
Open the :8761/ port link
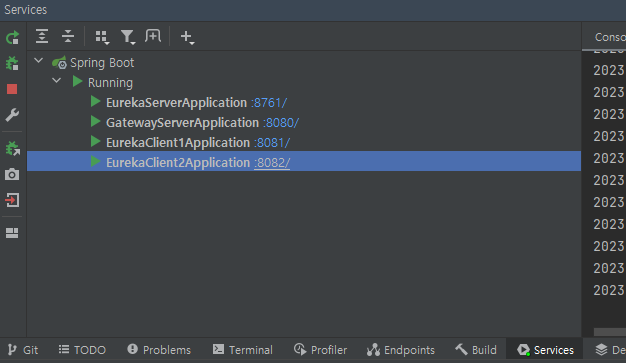[x=269, y=103]
